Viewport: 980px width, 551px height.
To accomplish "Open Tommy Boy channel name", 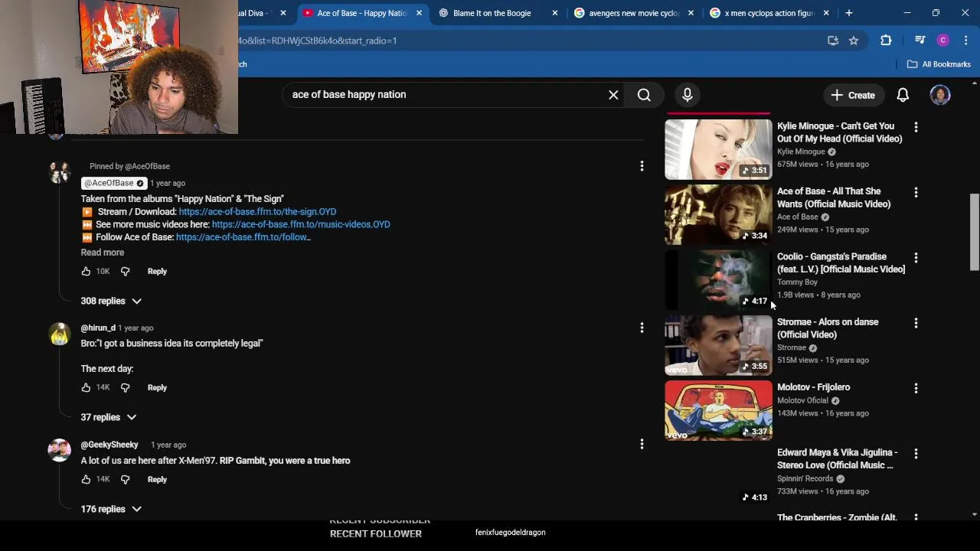I will (x=797, y=282).
